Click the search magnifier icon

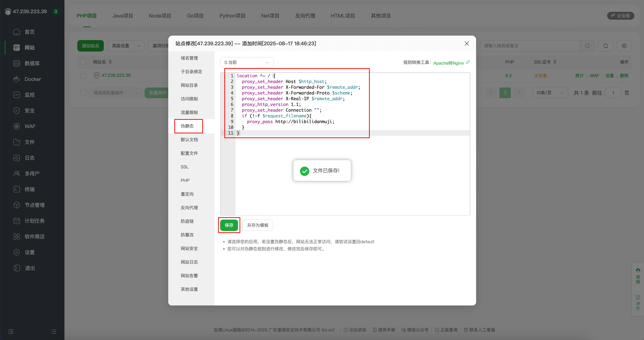pyautogui.click(x=587, y=46)
